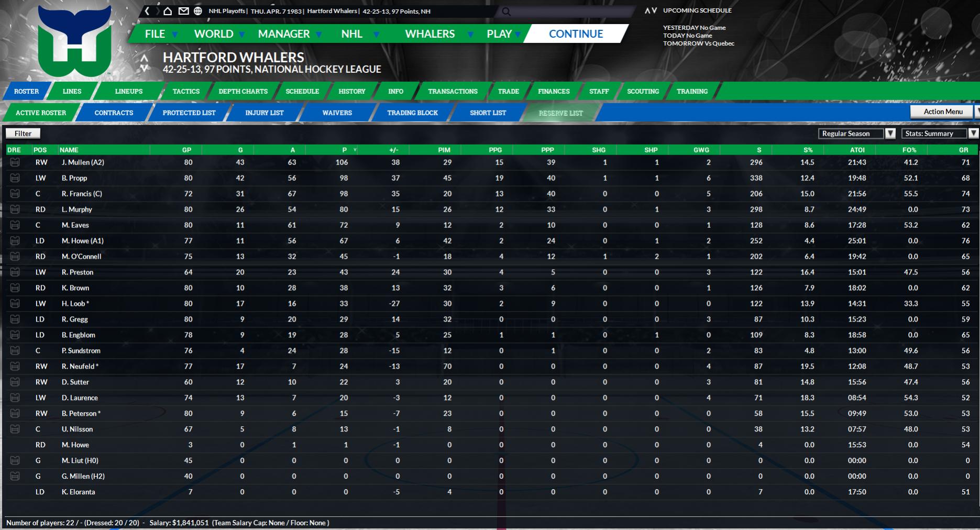Toggle dressed status for M. O'Connell

point(15,257)
